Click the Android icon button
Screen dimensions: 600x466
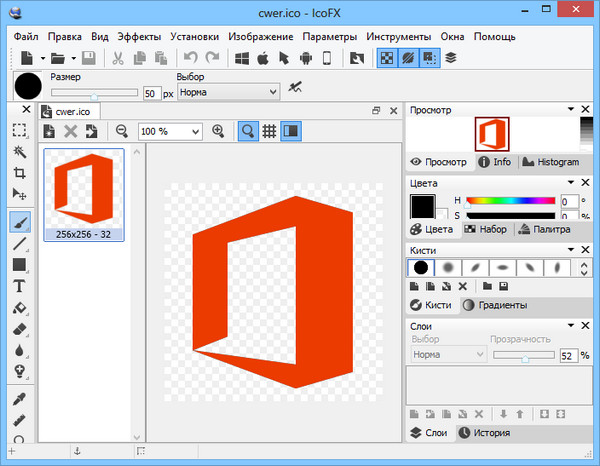coord(306,58)
